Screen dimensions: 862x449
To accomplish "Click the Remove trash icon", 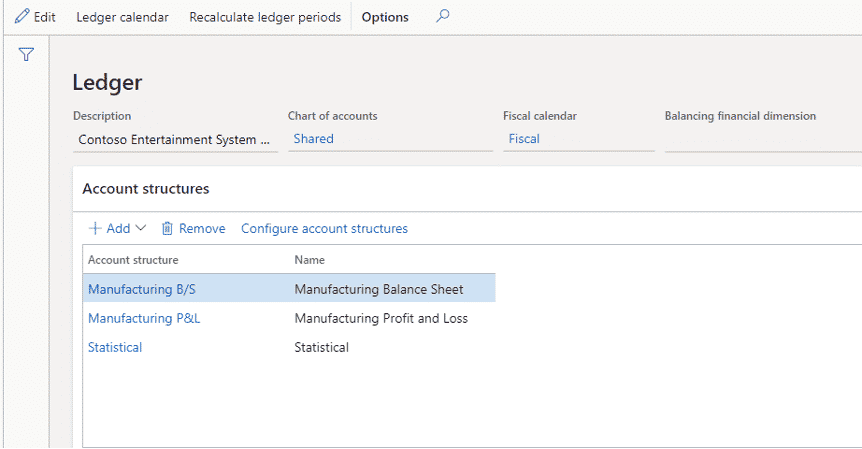I will [167, 228].
